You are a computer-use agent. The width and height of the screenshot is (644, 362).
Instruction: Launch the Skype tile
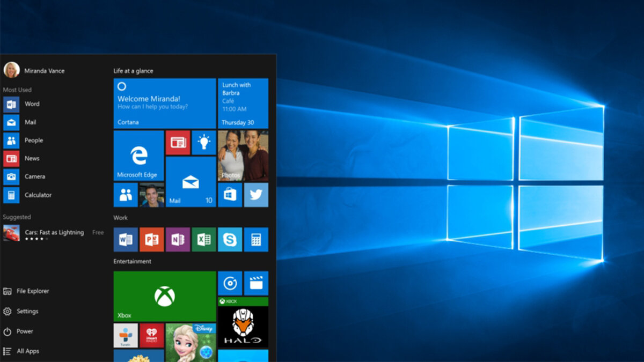pyautogui.click(x=230, y=240)
